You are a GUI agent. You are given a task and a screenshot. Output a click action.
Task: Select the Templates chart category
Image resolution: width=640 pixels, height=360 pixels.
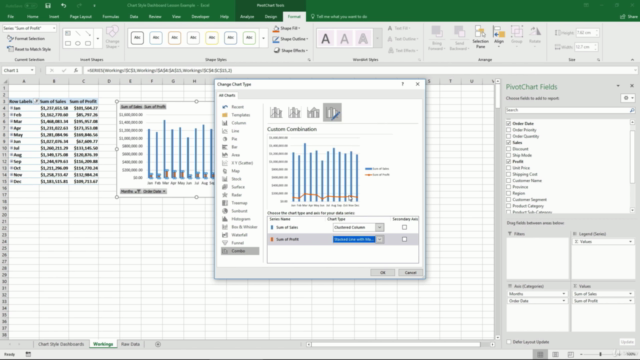click(239, 115)
